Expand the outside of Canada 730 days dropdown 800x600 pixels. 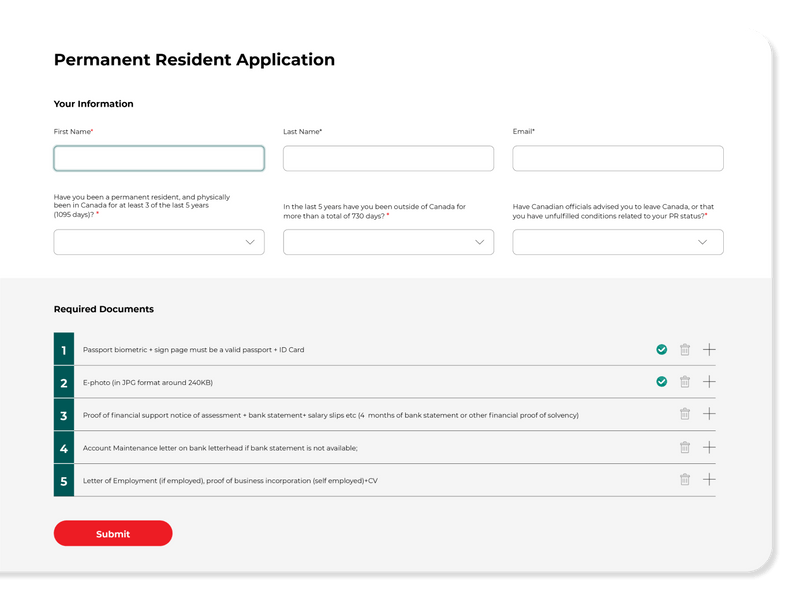coord(388,242)
